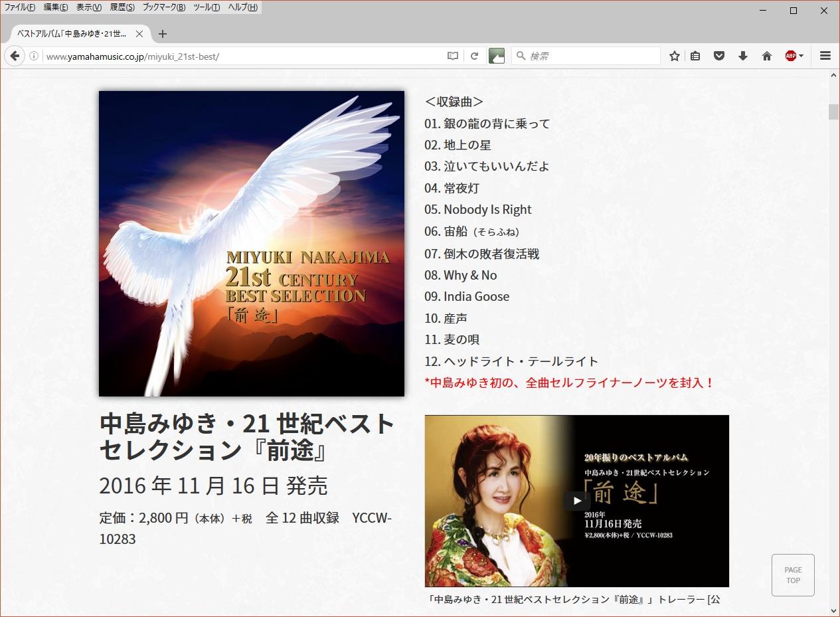Click the green-arrow toolbar icon beside search box
Image resolution: width=840 pixels, height=617 pixels.
pyautogui.click(x=497, y=56)
